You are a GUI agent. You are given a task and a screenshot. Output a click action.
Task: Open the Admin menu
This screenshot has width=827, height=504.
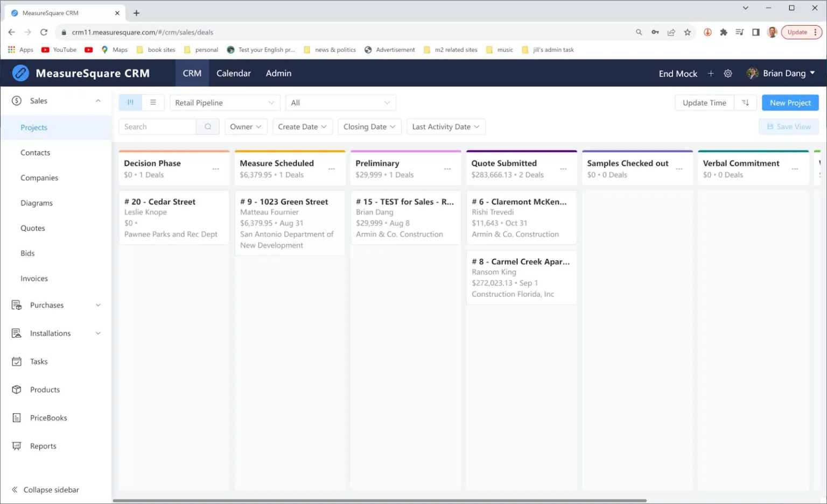tap(278, 73)
